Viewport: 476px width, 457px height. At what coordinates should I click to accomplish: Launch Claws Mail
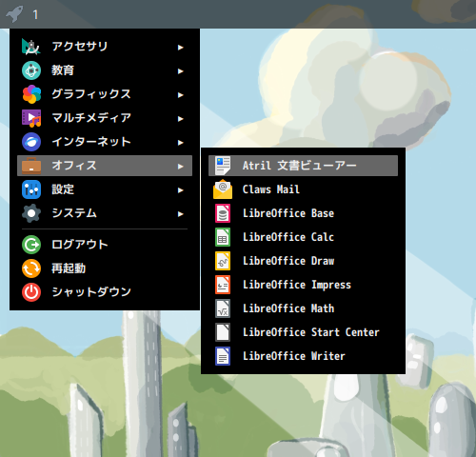[303, 189]
